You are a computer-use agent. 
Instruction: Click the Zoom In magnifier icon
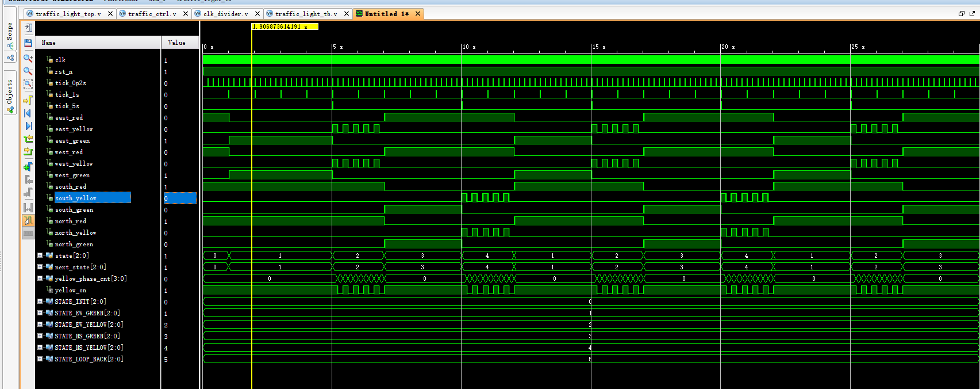click(28, 58)
